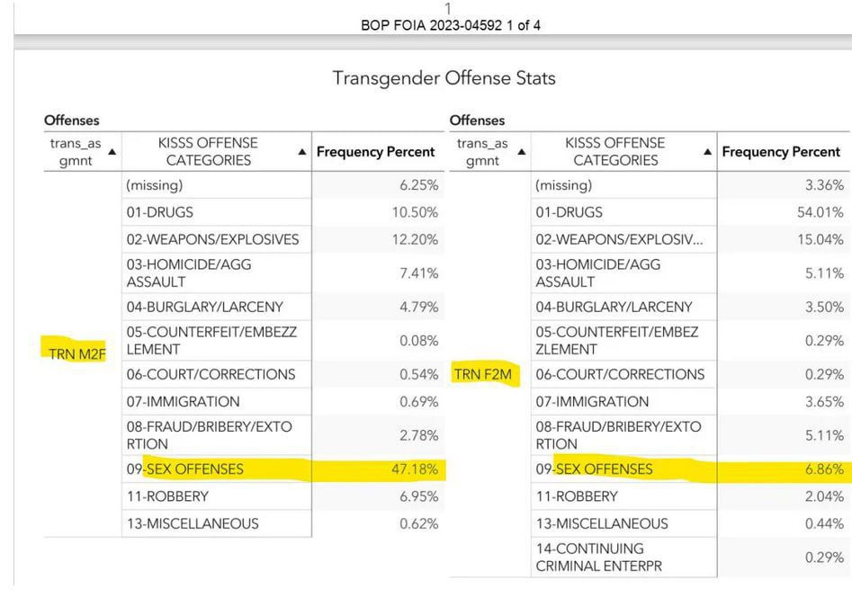This screenshot has height=616, width=852.
Task: Click the 54.01% drugs percentage cell
Action: pyautogui.click(x=820, y=212)
